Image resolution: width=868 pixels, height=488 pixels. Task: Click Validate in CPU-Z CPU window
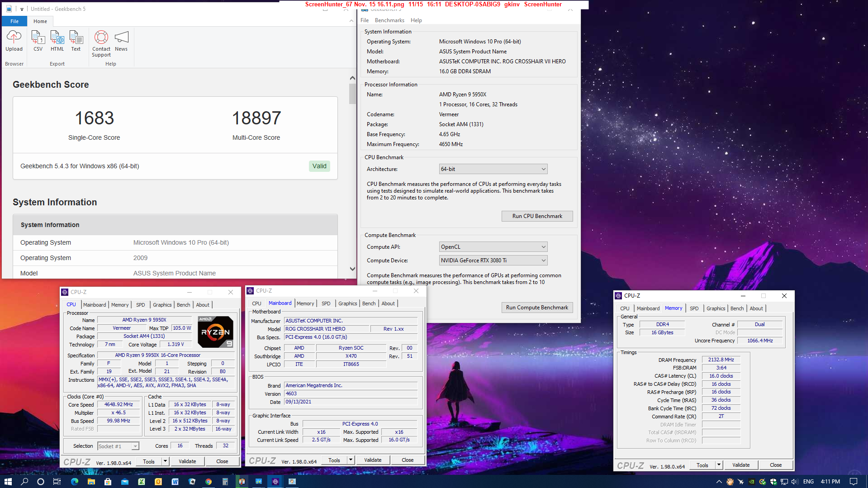point(187,461)
